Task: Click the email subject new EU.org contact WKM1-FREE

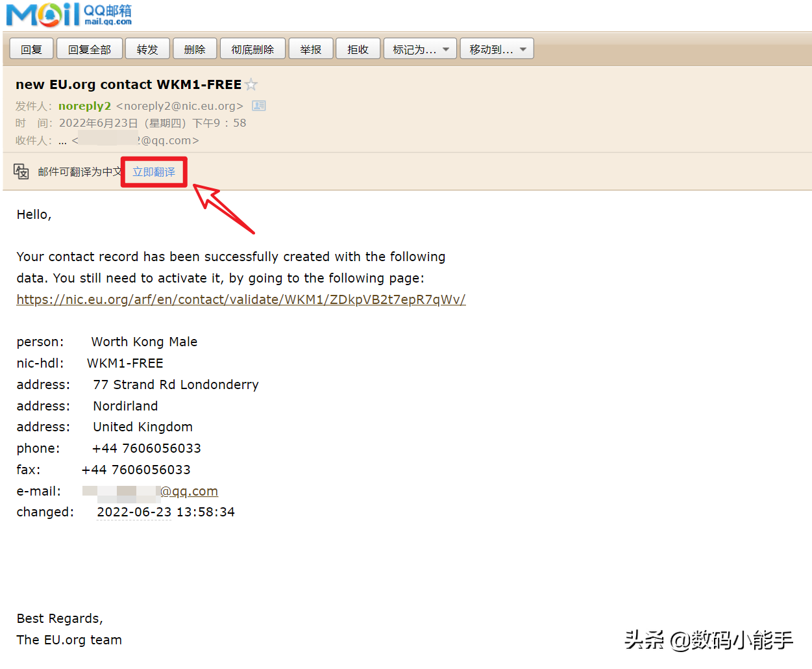Action: tap(129, 84)
